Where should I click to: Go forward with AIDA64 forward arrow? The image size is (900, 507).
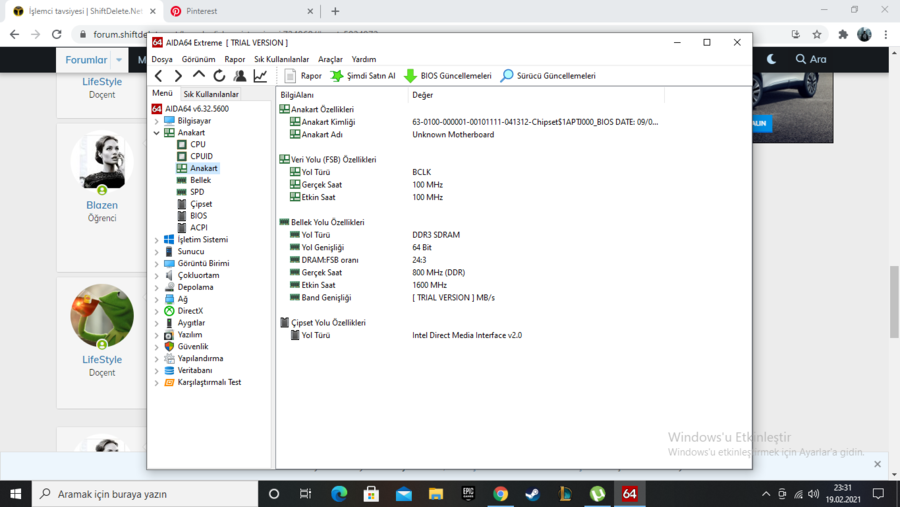pos(178,76)
